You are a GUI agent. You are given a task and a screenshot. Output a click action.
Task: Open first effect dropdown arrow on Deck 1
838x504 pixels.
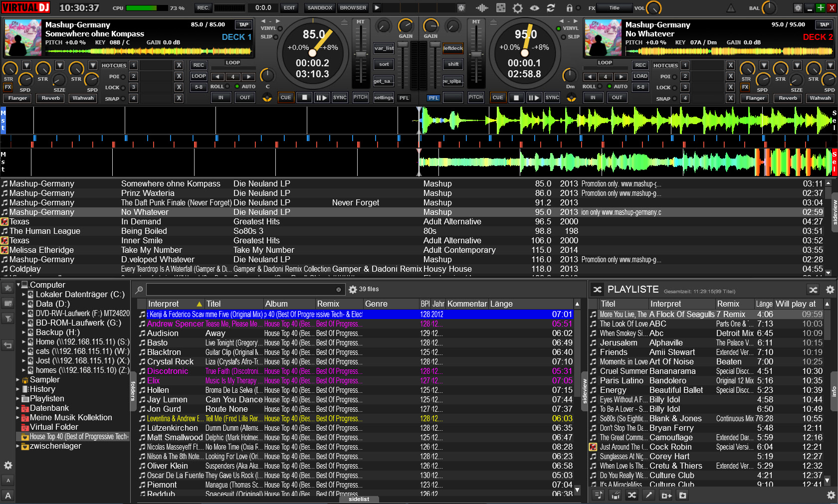(27, 65)
